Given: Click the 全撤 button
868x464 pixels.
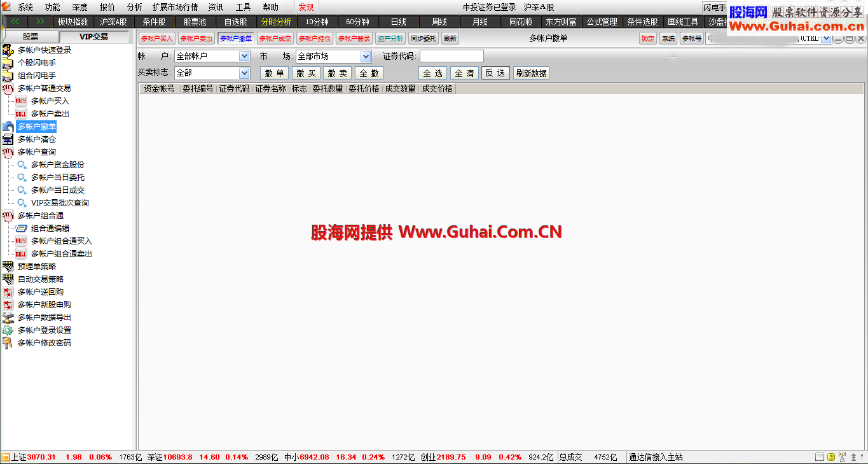Looking at the screenshot, I should point(369,73).
